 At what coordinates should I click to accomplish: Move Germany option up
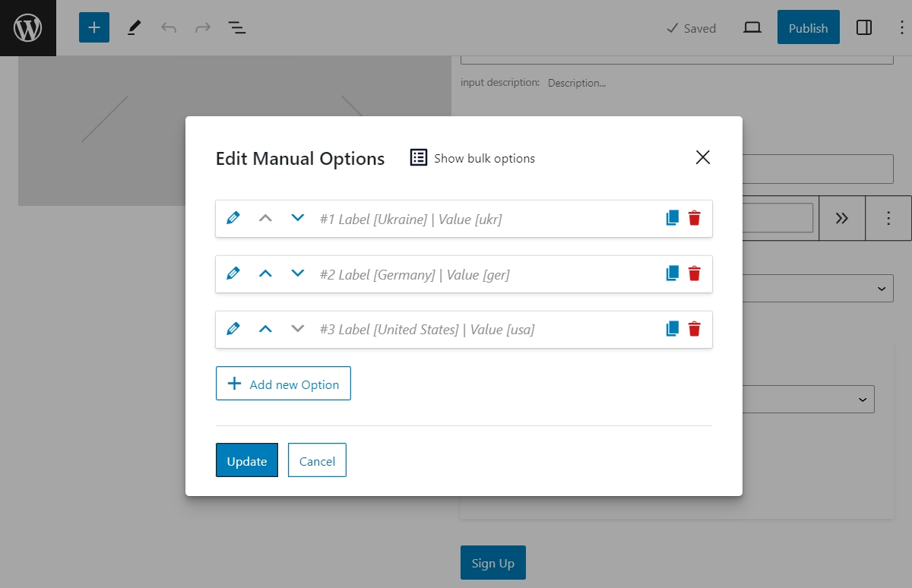265,273
